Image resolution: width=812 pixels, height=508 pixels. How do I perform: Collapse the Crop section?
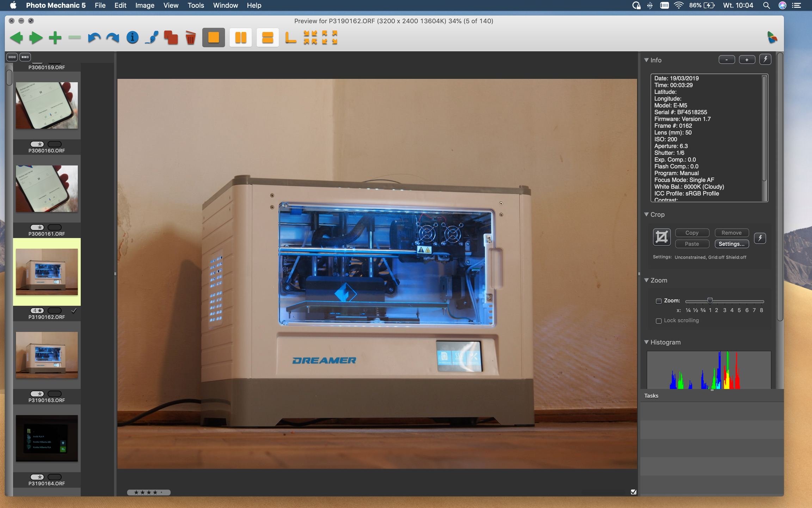(646, 214)
